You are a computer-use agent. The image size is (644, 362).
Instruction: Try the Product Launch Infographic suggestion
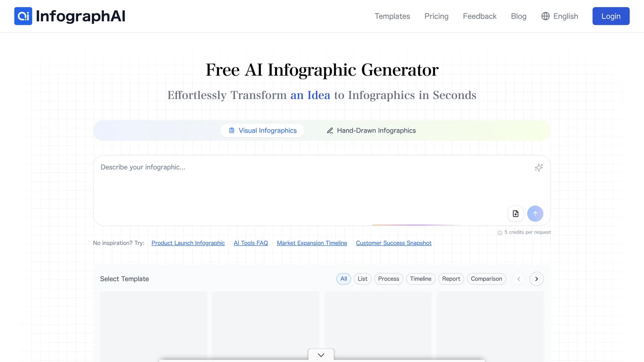[188, 243]
